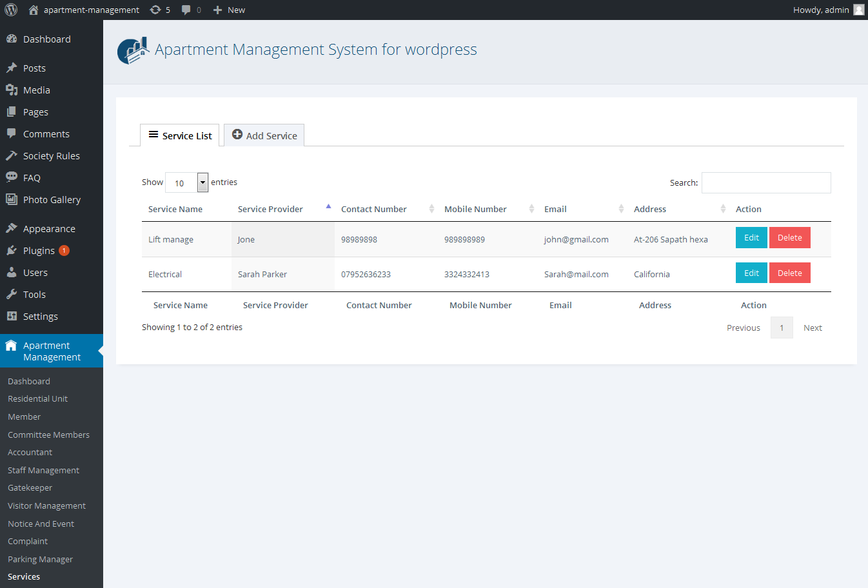This screenshot has width=868, height=588.
Task: Switch to the Add Service tab
Action: [264, 135]
